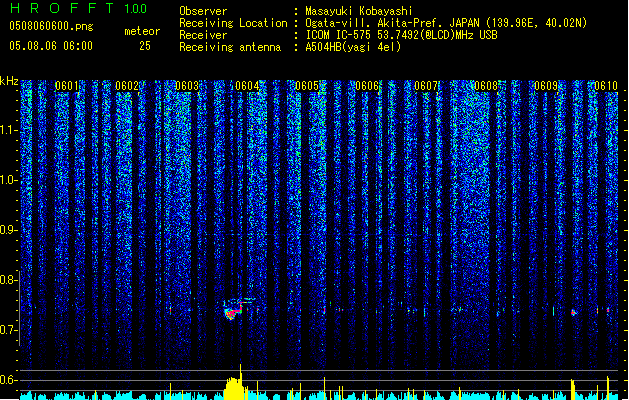Click the 0607 time marker
The height and width of the screenshot is (400, 629).
point(426,86)
